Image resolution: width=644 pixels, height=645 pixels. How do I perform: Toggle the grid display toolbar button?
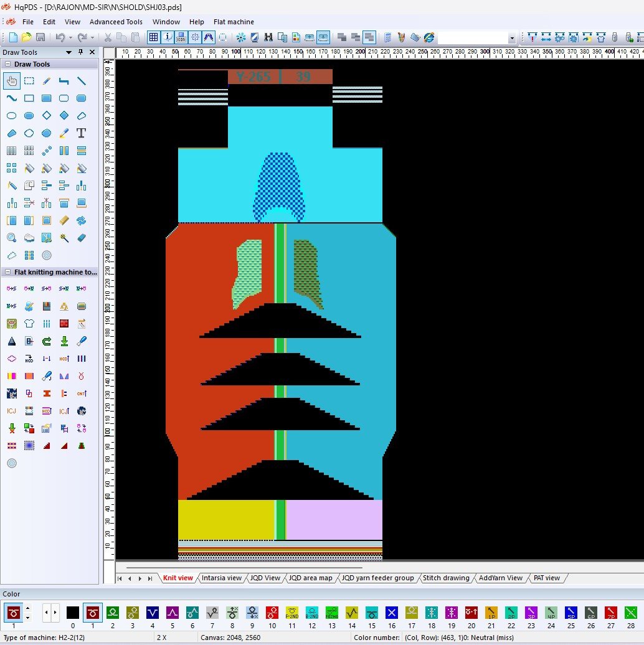153,37
